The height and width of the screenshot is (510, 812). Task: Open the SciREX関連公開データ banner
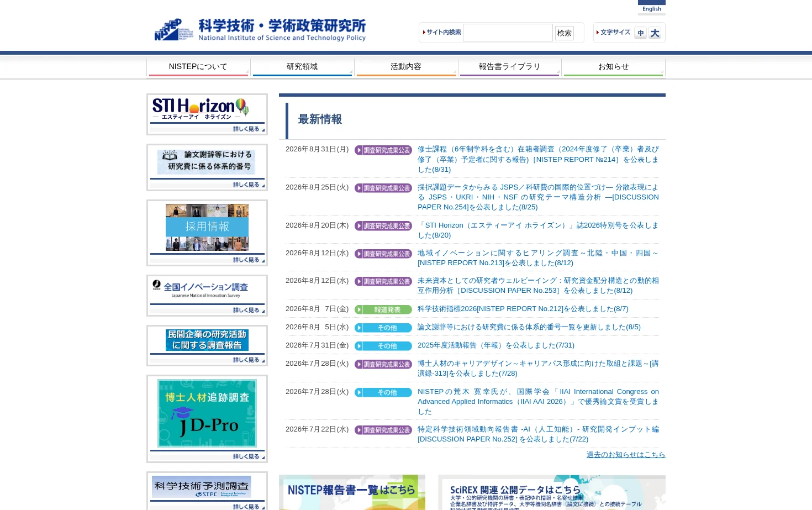(x=552, y=492)
